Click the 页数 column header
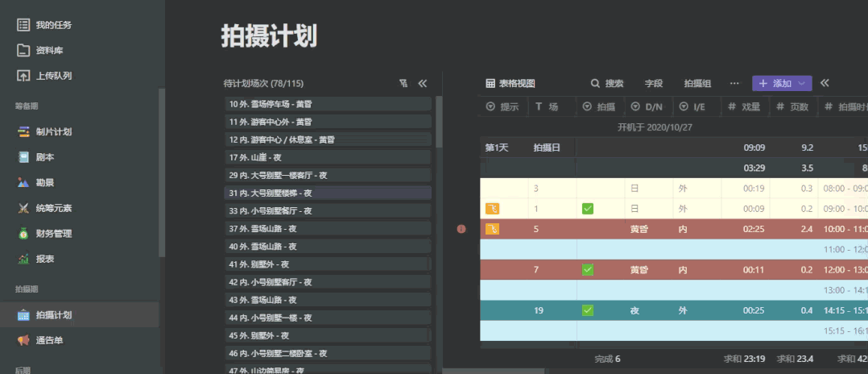The height and width of the screenshot is (374, 868). coord(792,107)
